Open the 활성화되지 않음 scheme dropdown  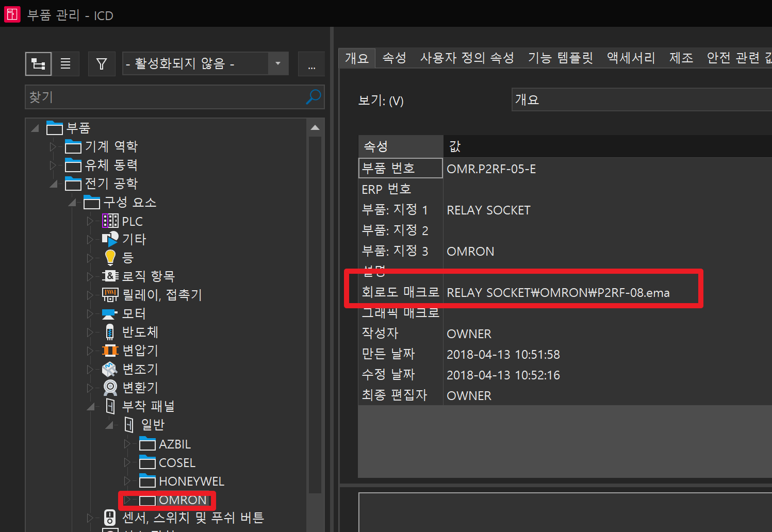tap(277, 63)
